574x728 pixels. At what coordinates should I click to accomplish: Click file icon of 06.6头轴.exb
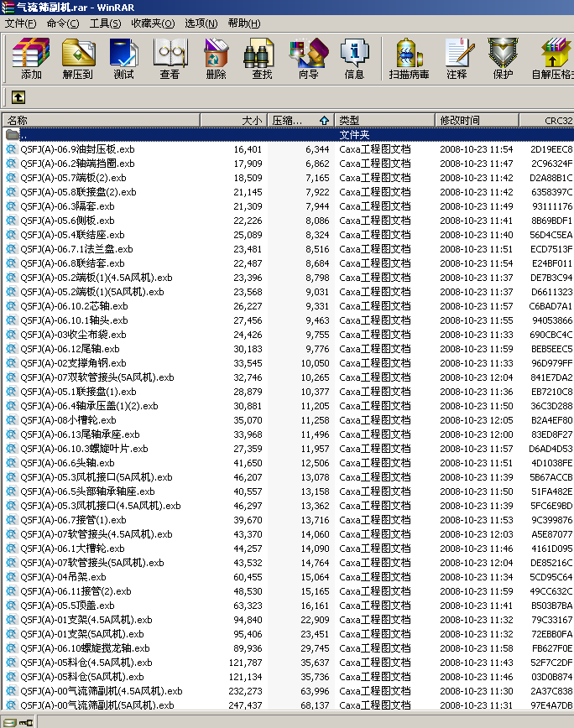pos(11,463)
